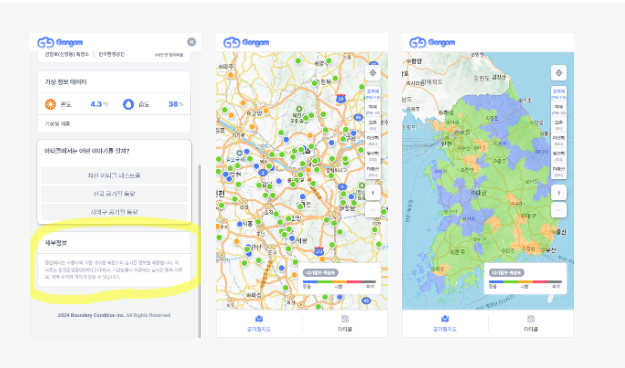Click the 온도 temperature label
This screenshot has height=368, width=625.
[66, 104]
